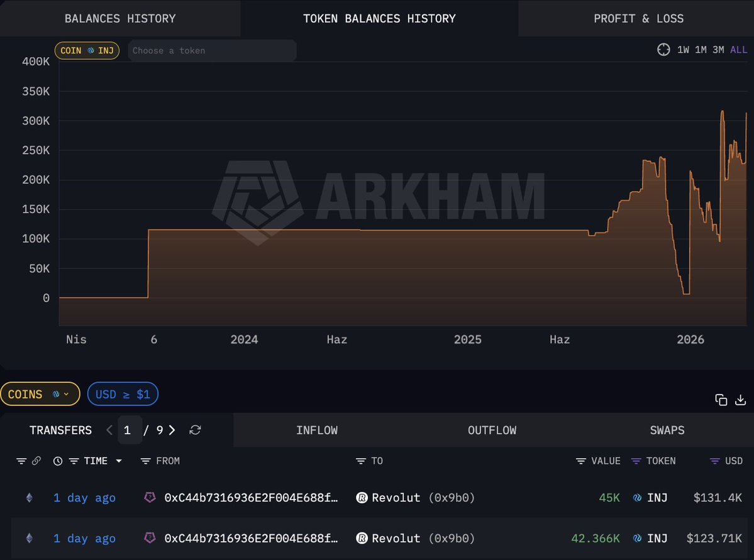Open Token Balances History tab
754x560 pixels.
pos(379,18)
